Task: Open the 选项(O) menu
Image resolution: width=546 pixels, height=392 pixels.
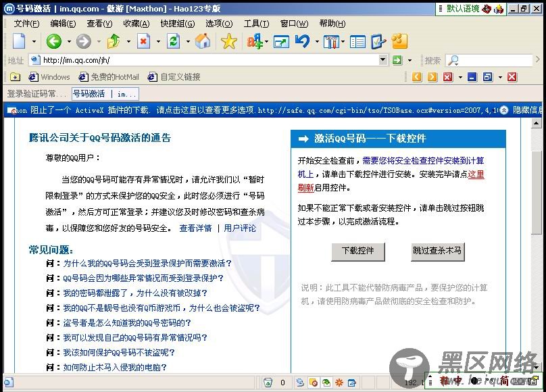Action: click(x=219, y=24)
